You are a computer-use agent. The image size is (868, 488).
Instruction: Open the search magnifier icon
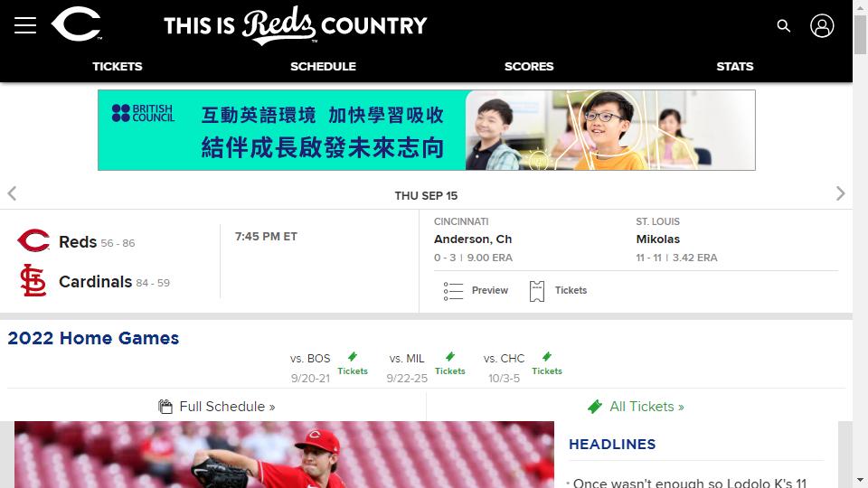click(x=783, y=25)
